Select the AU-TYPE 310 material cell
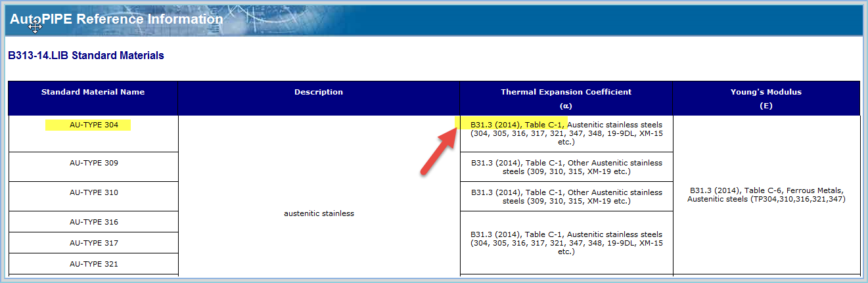 93,196
